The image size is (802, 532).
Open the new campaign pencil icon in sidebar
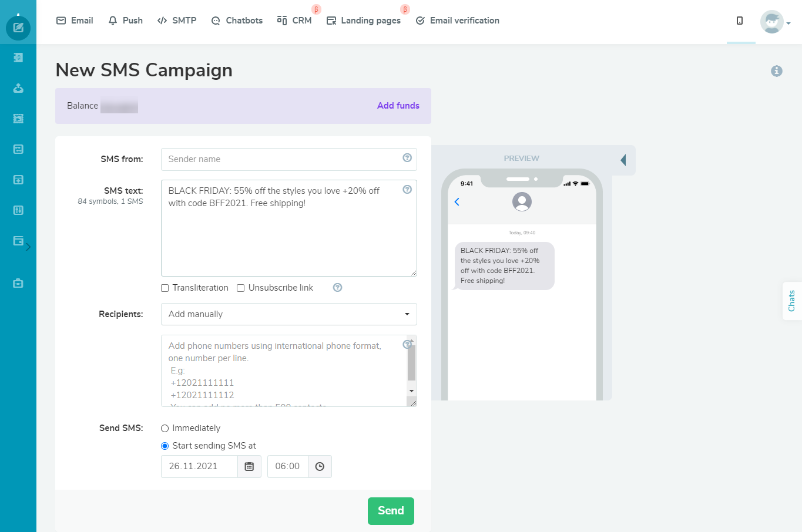[x=18, y=28]
